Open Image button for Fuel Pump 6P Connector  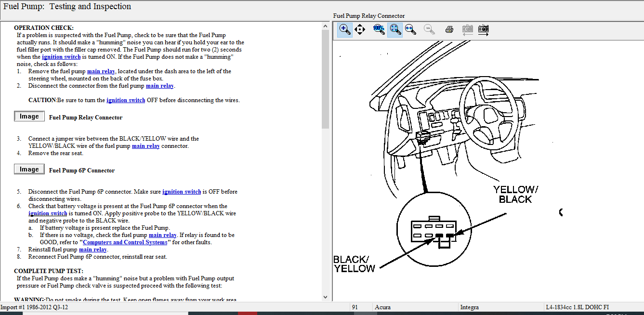(x=29, y=170)
